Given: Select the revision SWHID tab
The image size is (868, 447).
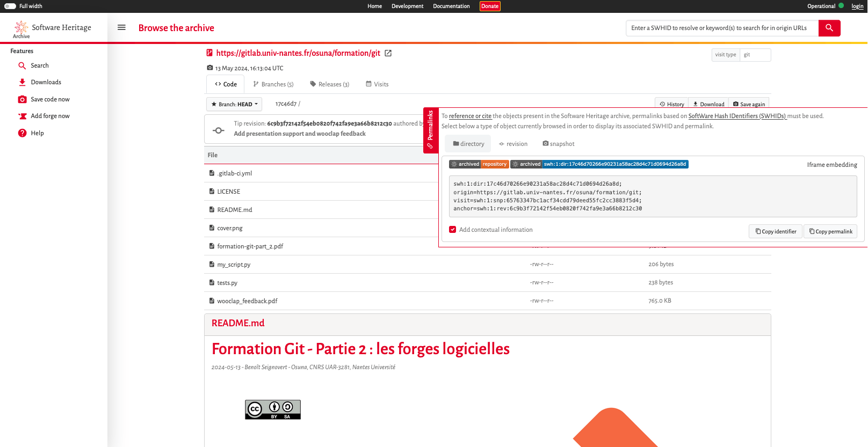Looking at the screenshot, I should pyautogui.click(x=513, y=144).
